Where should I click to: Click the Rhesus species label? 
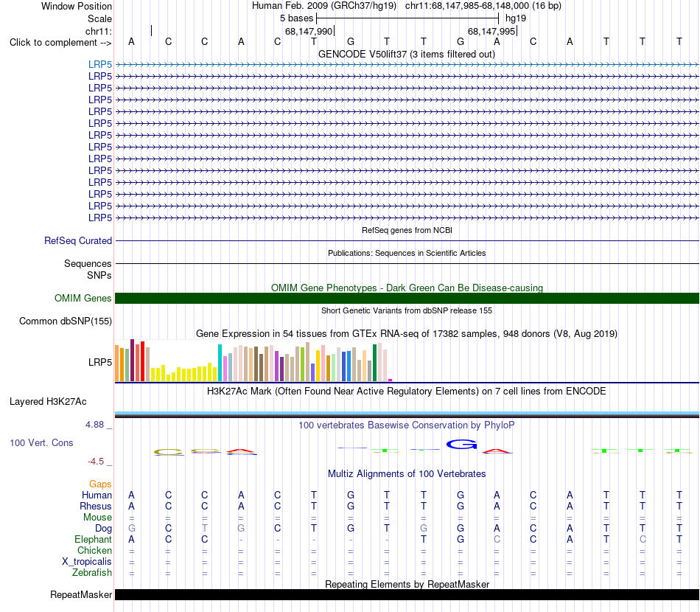tap(96, 507)
